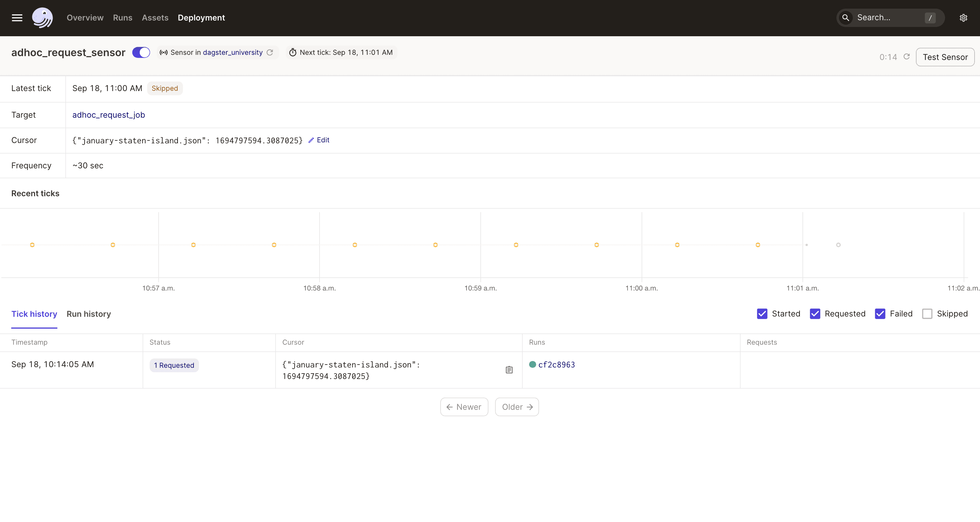Screen dimensions: 980x522
Task: Click the refresh icon next to the countdown
Action: (x=907, y=56)
